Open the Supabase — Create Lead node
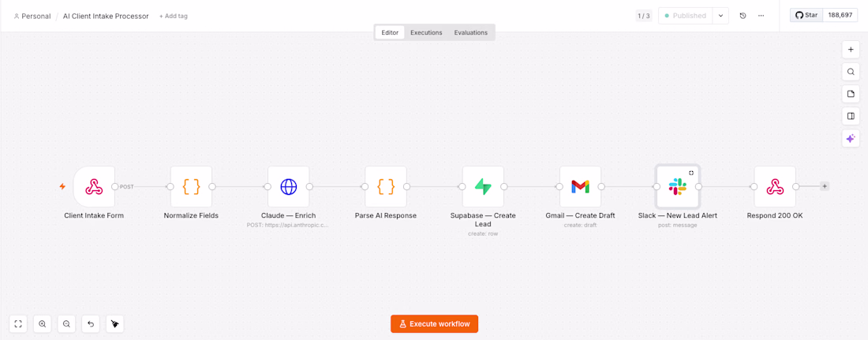 point(483,187)
